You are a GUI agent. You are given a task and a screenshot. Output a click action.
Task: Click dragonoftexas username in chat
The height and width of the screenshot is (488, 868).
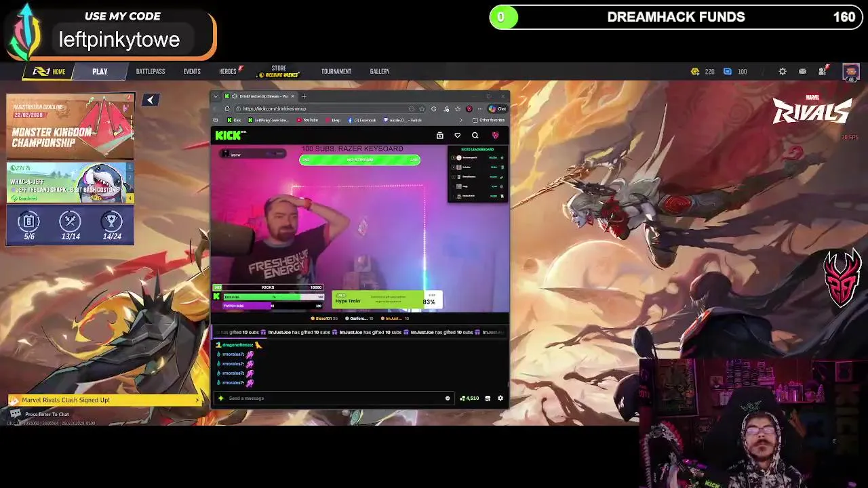tap(237, 345)
